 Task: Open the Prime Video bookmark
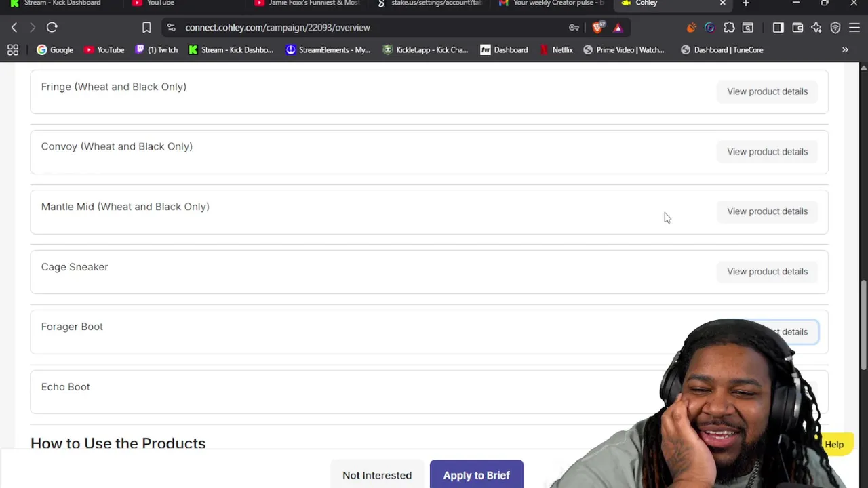tap(624, 49)
